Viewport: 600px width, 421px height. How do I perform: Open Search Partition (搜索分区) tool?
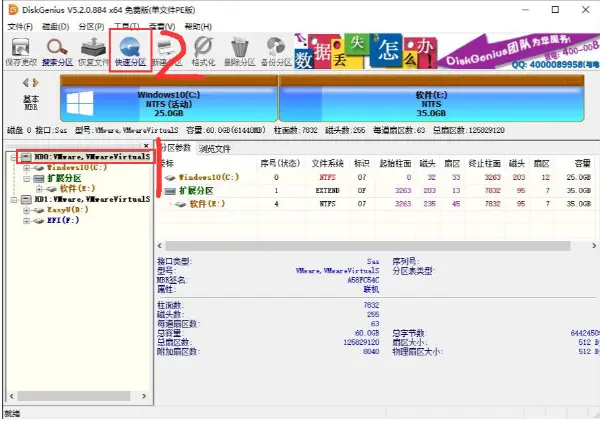pyautogui.click(x=57, y=47)
